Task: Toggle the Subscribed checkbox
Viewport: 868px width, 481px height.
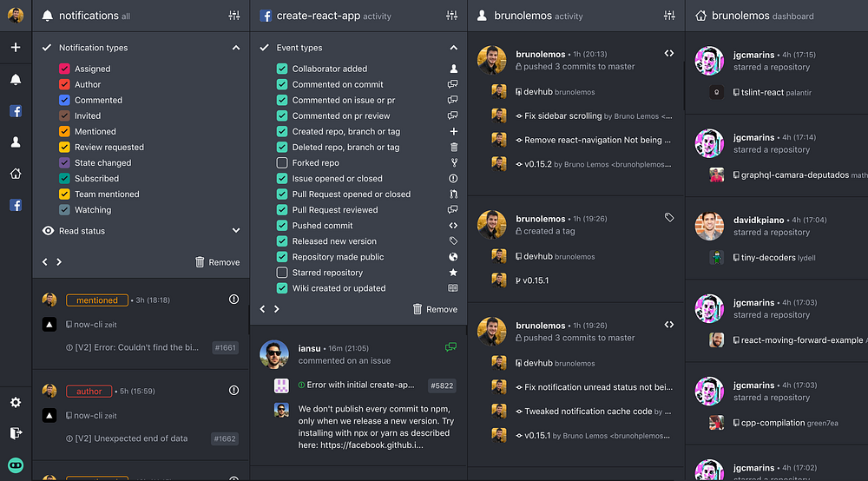Action: pos(64,178)
